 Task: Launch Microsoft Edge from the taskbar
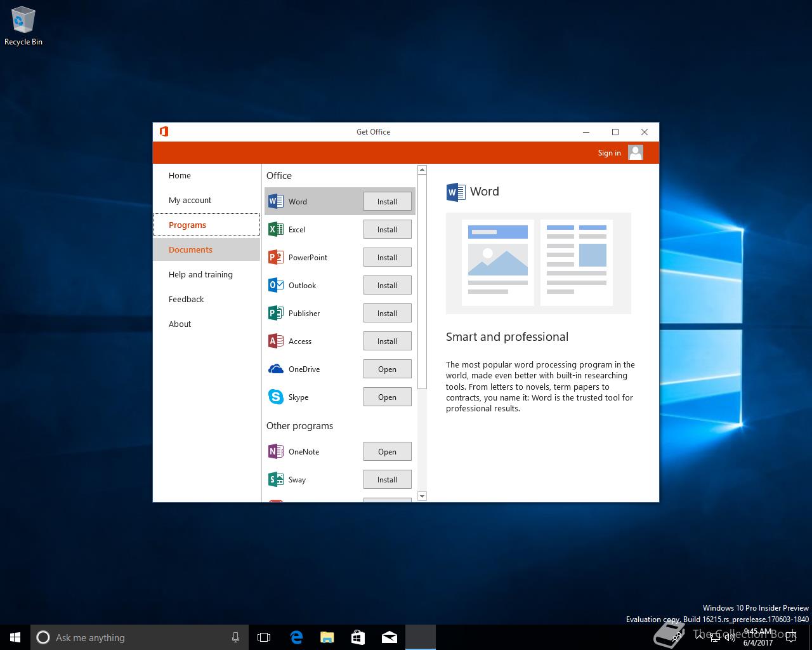296,637
